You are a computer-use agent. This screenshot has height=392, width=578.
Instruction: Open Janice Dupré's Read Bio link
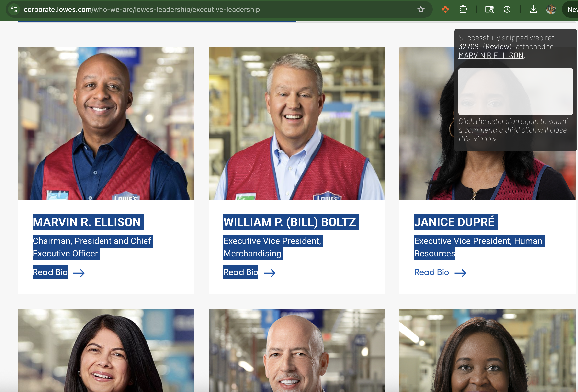(431, 272)
